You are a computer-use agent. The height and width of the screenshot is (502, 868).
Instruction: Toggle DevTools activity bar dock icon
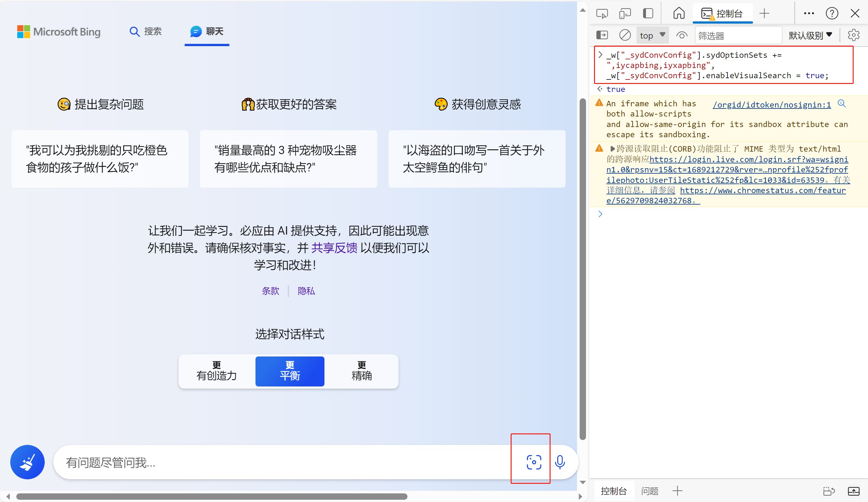pyautogui.click(x=648, y=13)
